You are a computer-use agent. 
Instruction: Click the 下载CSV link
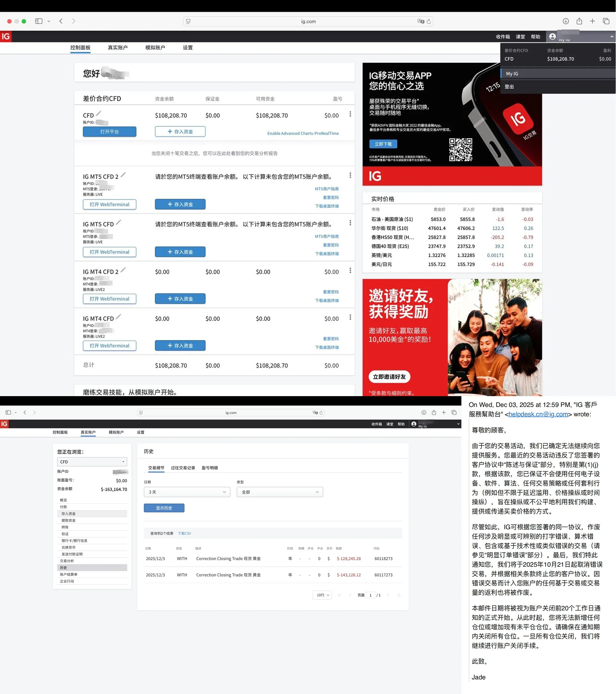pos(184,533)
